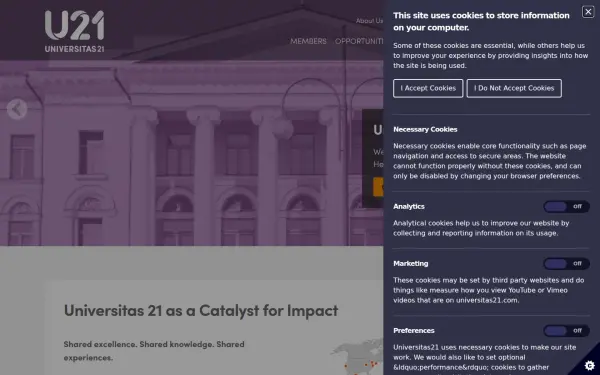Click the Analytics section heading
The width and height of the screenshot is (600, 375).
point(409,207)
